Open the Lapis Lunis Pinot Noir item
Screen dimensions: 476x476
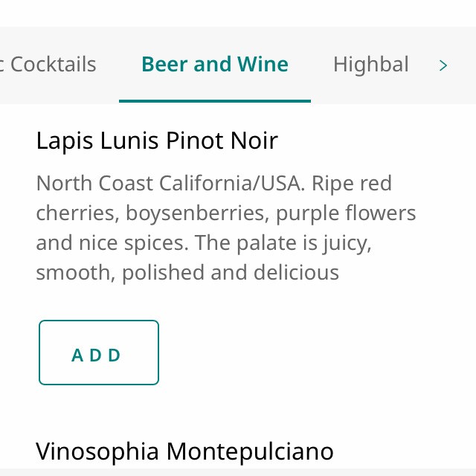(x=157, y=141)
